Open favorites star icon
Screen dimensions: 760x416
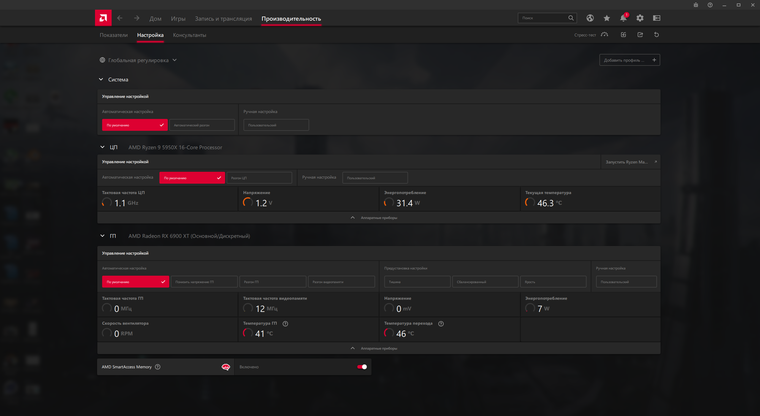pos(607,18)
